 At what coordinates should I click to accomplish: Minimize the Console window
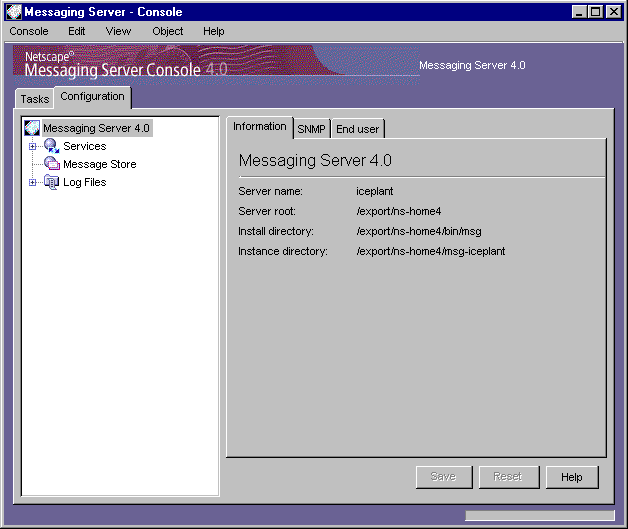click(x=578, y=12)
